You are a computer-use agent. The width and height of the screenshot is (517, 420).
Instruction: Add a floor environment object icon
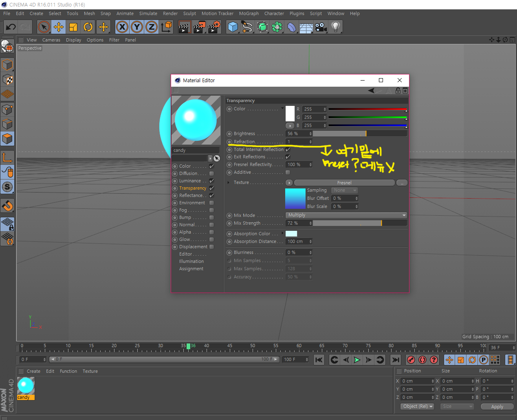[x=306, y=27]
